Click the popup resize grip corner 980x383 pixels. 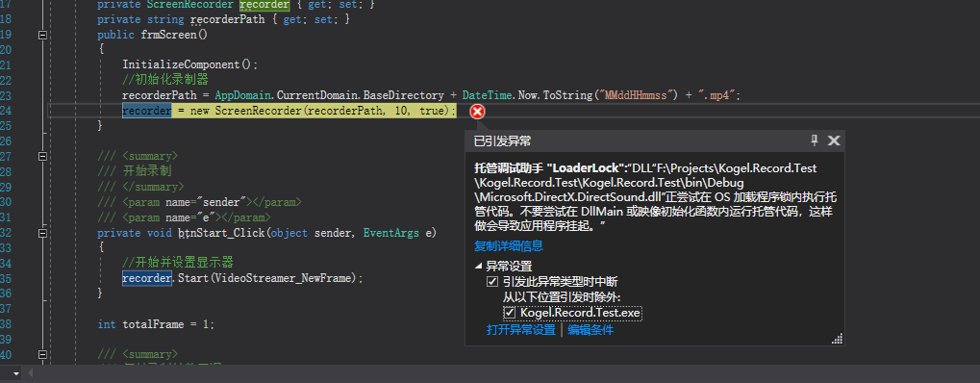[x=838, y=339]
